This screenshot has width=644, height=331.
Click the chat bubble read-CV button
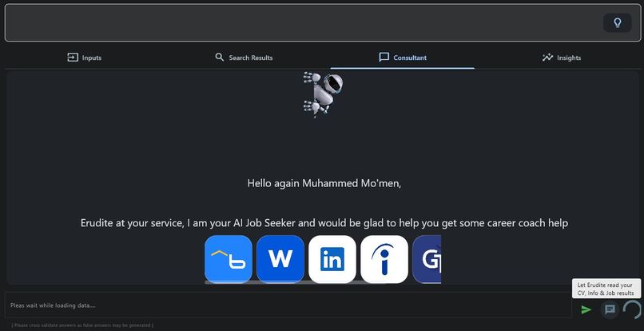(610, 309)
